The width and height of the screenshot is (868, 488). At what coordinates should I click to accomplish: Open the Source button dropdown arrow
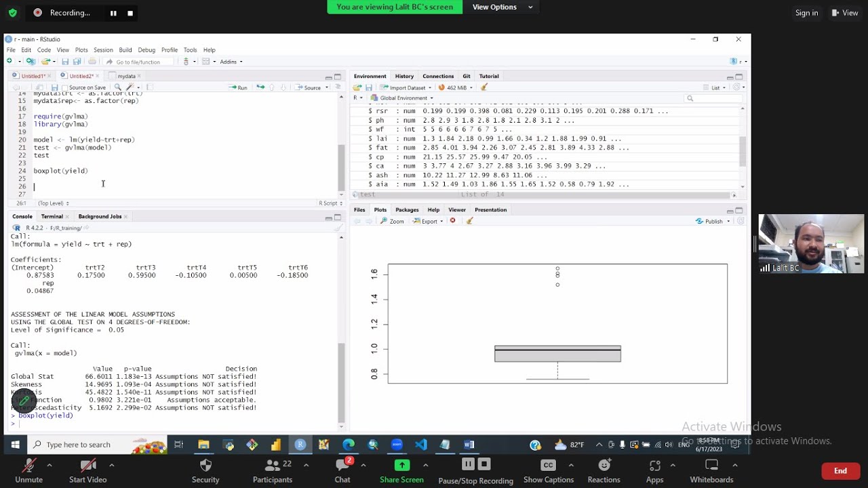[328, 87]
